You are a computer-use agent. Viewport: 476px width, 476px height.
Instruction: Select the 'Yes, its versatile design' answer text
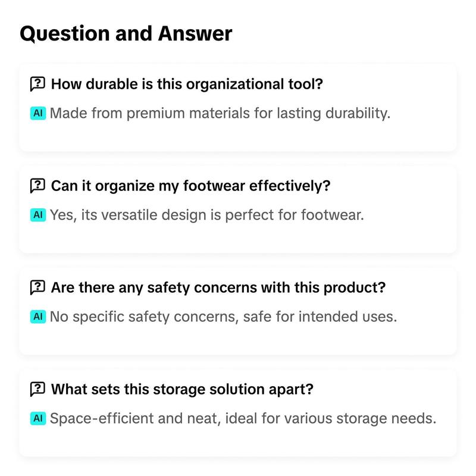point(206,215)
